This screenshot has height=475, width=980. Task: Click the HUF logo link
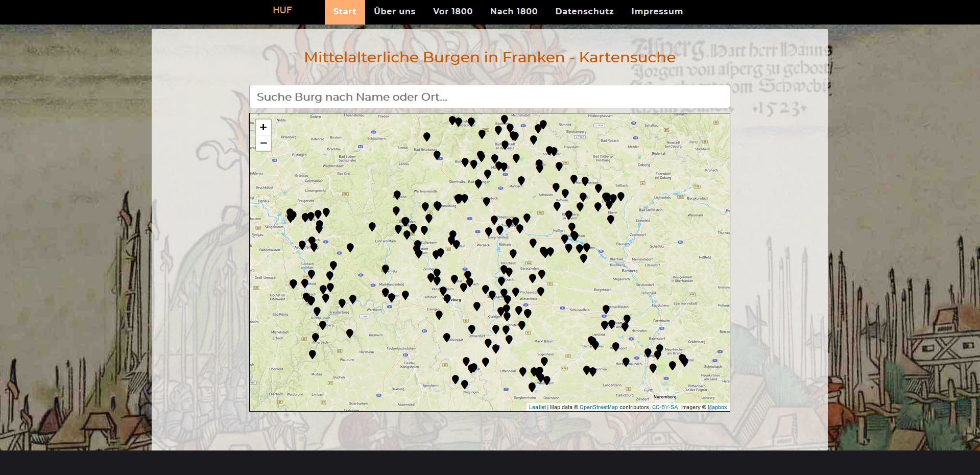(282, 10)
